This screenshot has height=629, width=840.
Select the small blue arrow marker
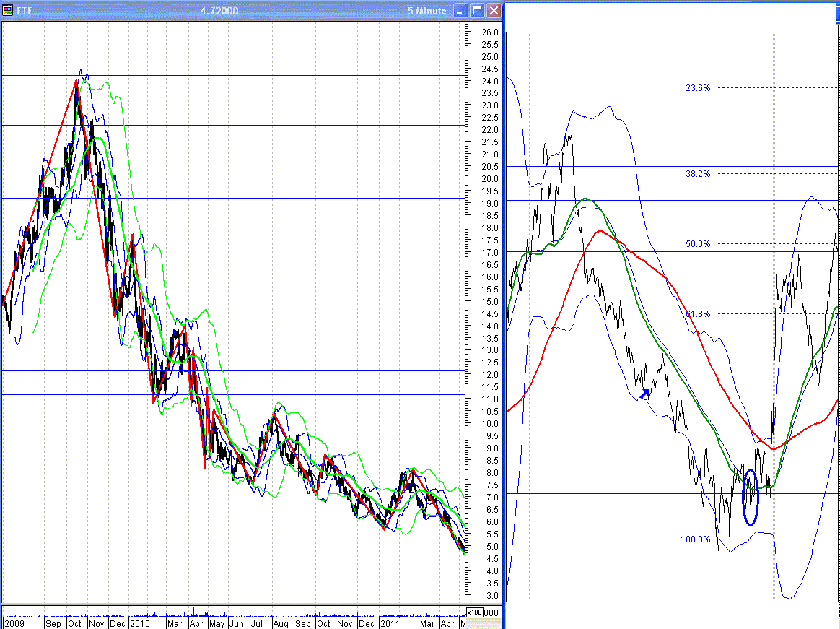coord(646,394)
